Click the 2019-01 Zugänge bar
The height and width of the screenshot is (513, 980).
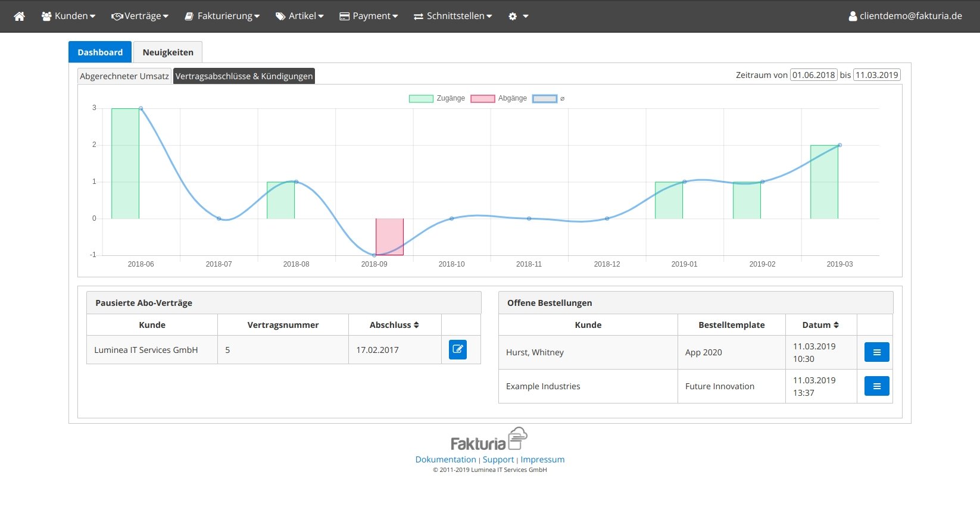point(669,200)
